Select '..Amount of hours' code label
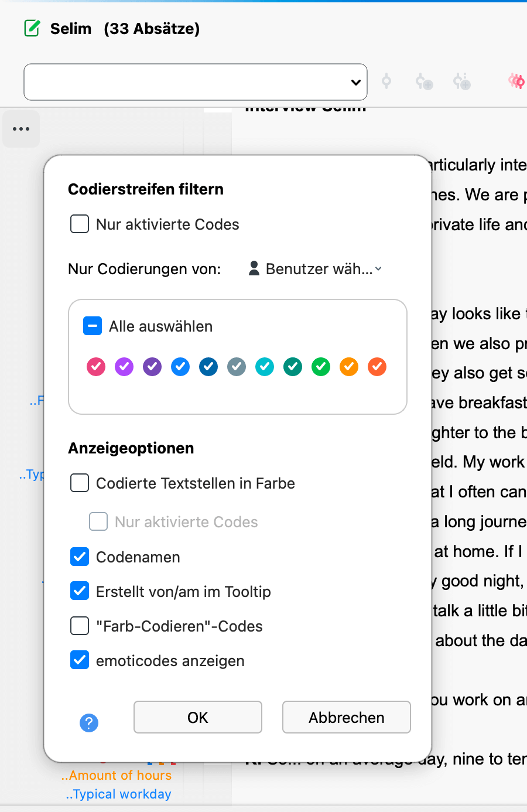Viewport: 527px width, 812px height. tap(116, 776)
